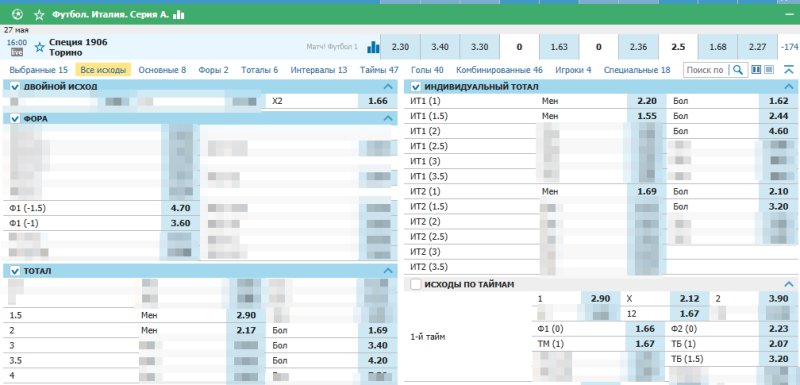Viewport: 800px width, 385px height.
Task: Collapse the Исходы по таймам section chevron
Action: [789, 284]
